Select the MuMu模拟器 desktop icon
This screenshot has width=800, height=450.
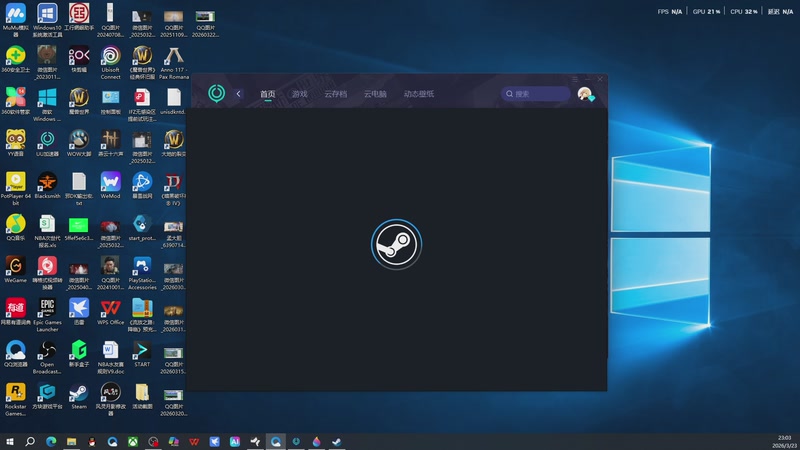15,20
